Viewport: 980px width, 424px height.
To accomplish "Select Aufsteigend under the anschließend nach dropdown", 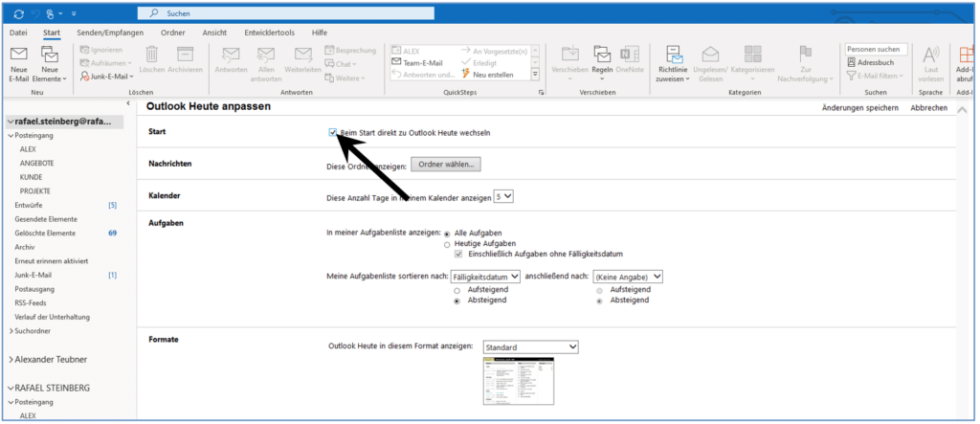I will coord(599,290).
